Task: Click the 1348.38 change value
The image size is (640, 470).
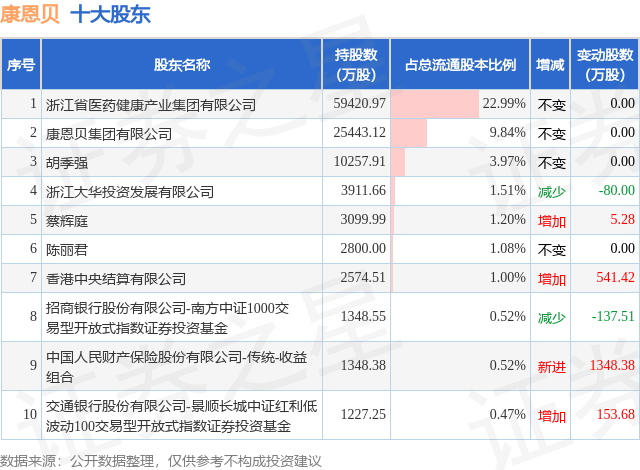Action: pos(612,365)
